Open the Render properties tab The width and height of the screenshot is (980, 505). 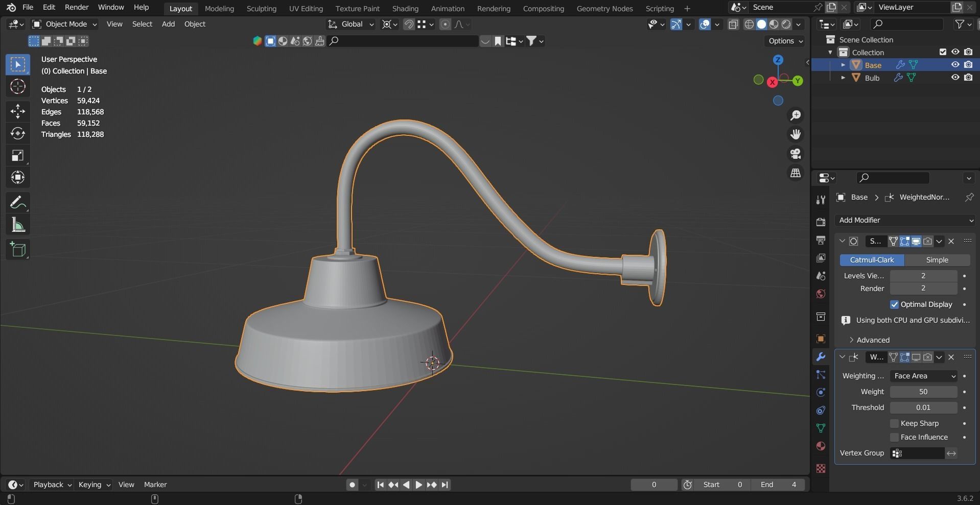pos(821,222)
